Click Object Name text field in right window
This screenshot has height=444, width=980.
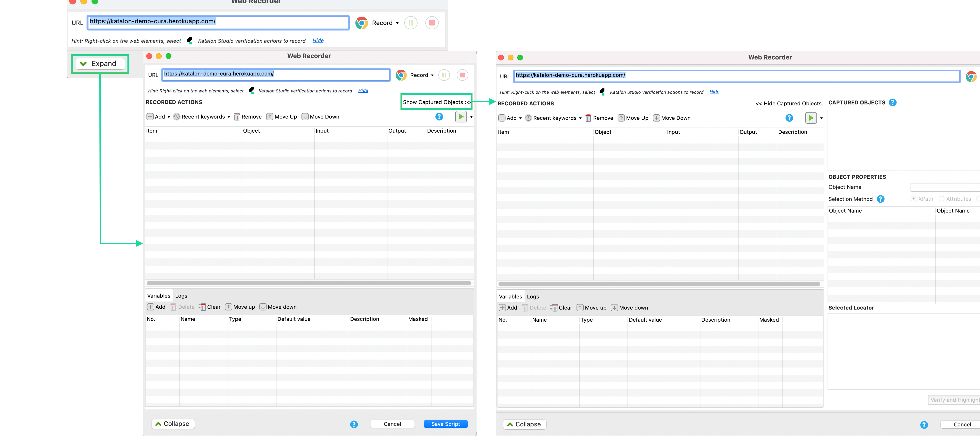pos(945,187)
